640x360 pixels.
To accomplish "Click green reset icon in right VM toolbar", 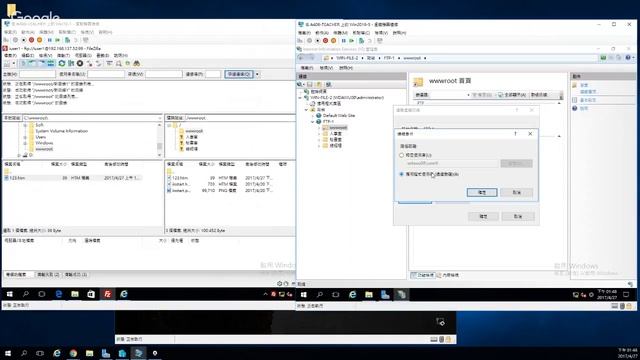I will pyautogui.click(x=351, y=40).
